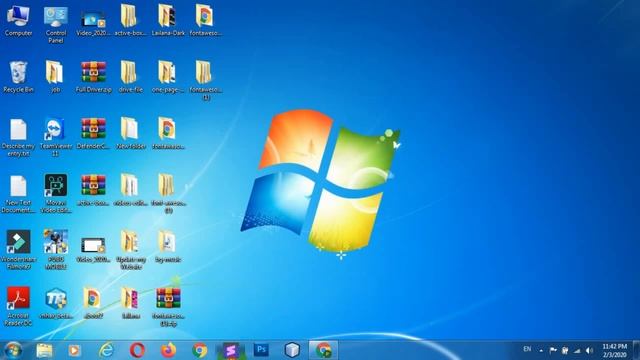This screenshot has width=640, height=360.
Task: Select the PUBG MOBILE shortcut
Action: tap(56, 250)
